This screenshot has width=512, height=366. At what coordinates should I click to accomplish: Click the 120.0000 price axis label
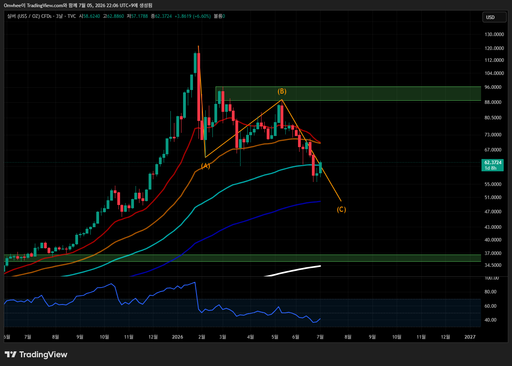pos(494,48)
